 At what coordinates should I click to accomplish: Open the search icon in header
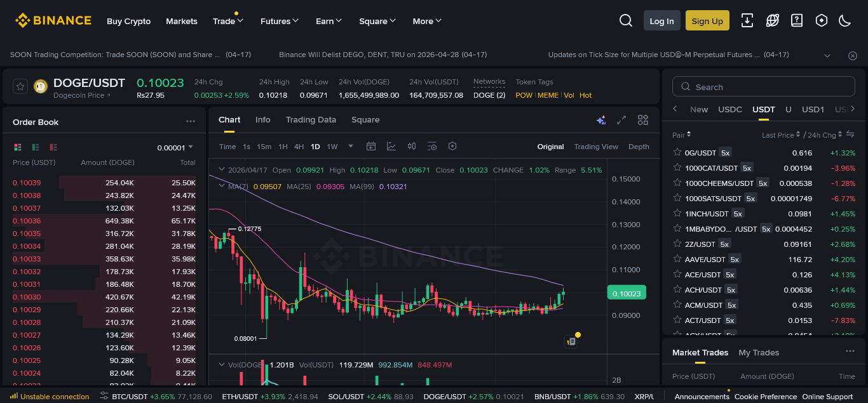[626, 21]
